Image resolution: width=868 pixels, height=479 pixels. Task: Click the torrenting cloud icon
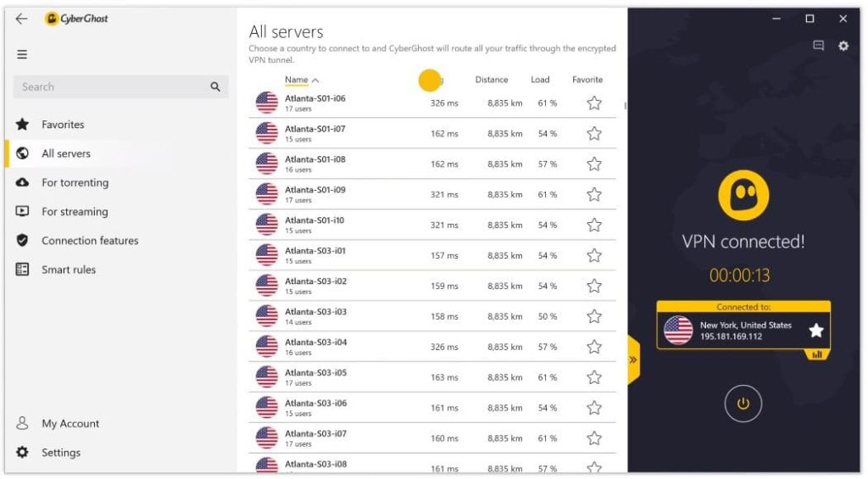pos(22,182)
